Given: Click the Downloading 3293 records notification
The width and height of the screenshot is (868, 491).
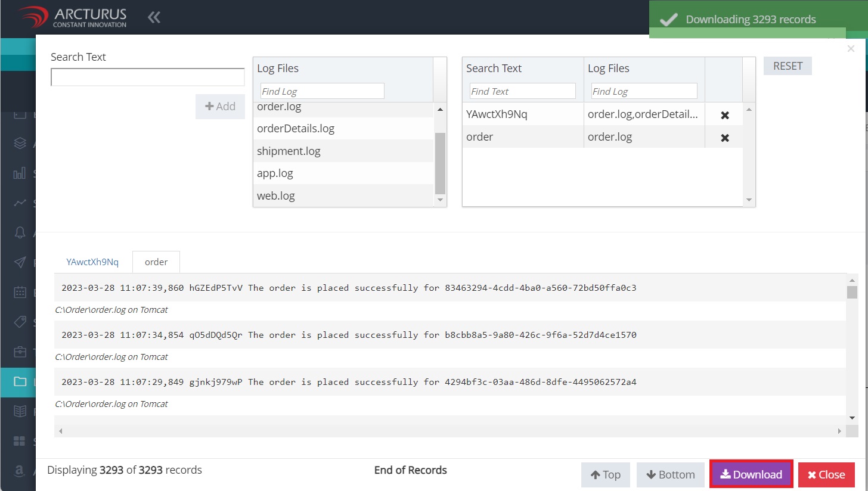Looking at the screenshot, I should pos(758,19).
